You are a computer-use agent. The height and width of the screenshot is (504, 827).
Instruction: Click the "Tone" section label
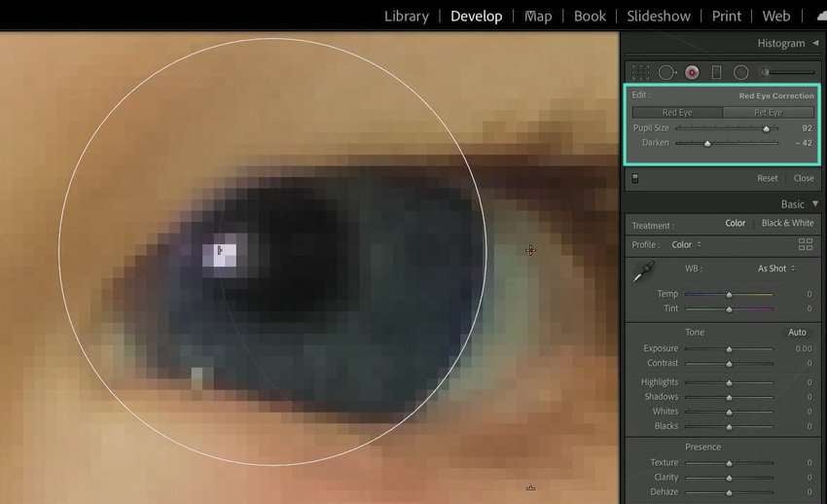tap(695, 332)
